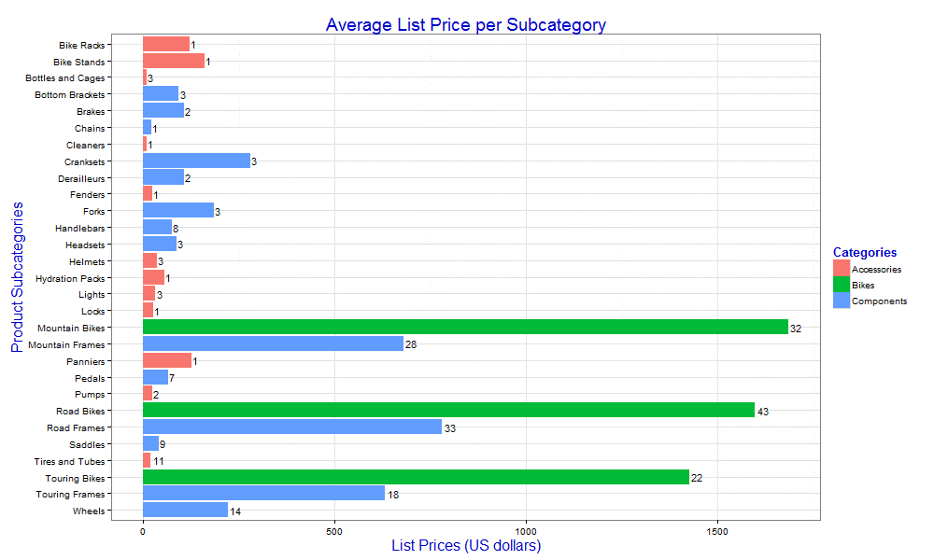Select the Touring Frames blue bar
Image resolution: width=934 pixels, height=560 pixels.
tap(263, 494)
